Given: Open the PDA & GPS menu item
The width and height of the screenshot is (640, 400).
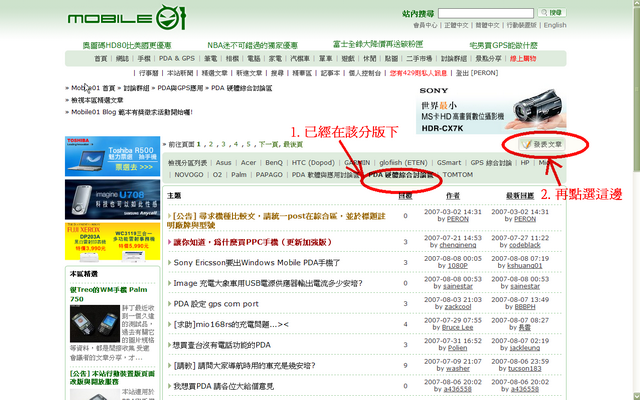Looking at the screenshot, I should click(x=177, y=59).
